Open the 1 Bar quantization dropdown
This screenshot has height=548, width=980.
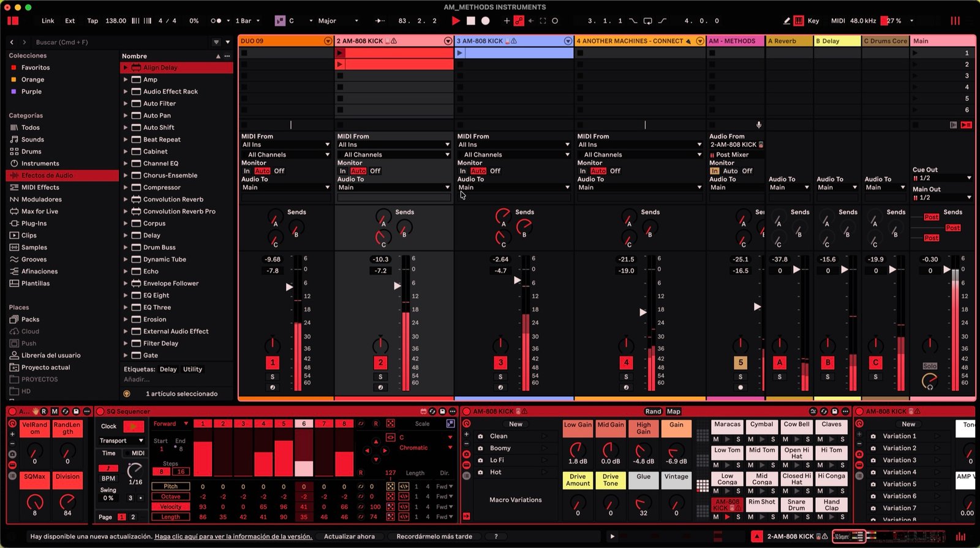tap(247, 21)
